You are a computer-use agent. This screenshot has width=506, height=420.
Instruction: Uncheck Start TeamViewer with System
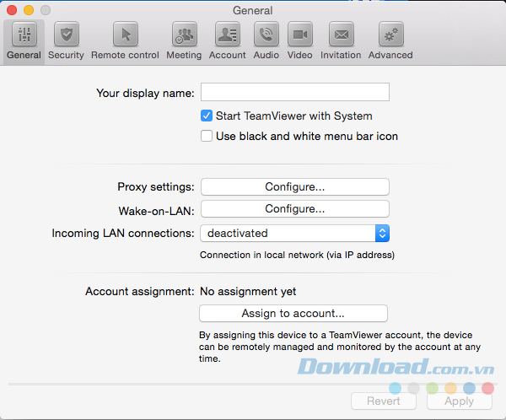(x=207, y=116)
